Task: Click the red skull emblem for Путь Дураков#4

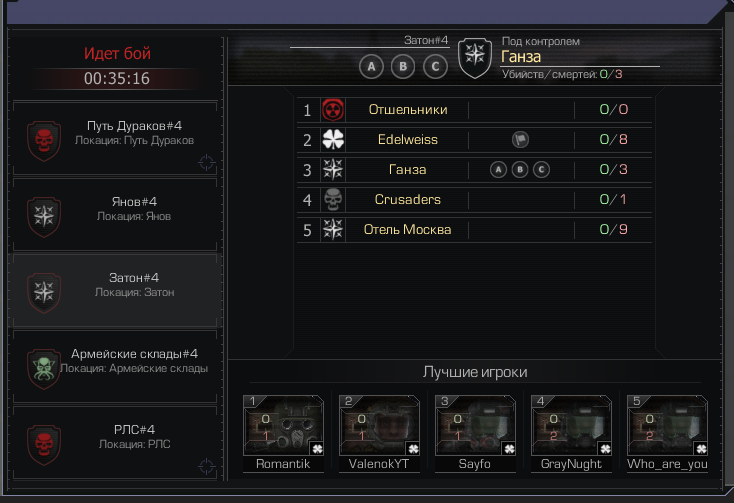Action: [44, 140]
